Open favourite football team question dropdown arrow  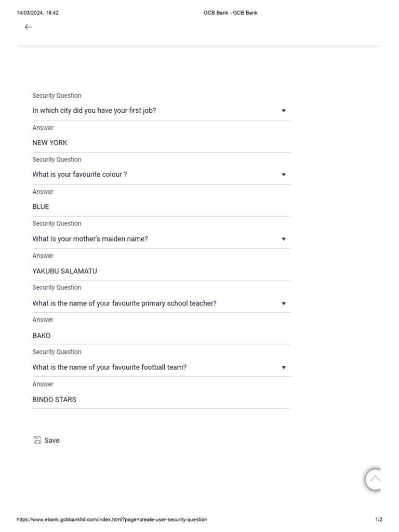click(284, 367)
